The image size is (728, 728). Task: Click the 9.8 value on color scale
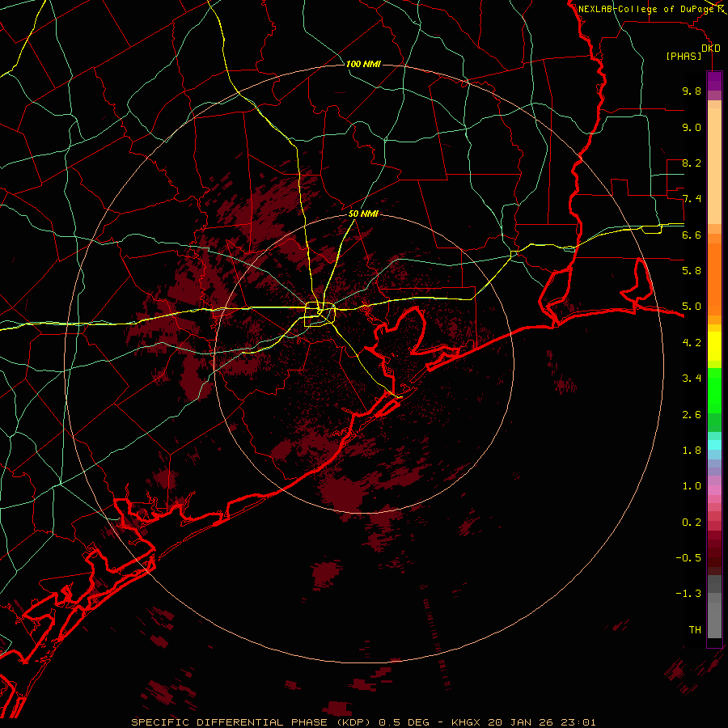(692, 91)
